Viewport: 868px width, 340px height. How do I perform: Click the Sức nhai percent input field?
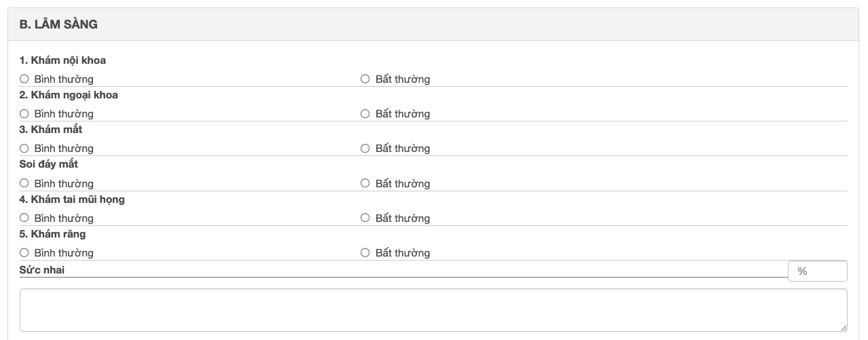click(817, 271)
